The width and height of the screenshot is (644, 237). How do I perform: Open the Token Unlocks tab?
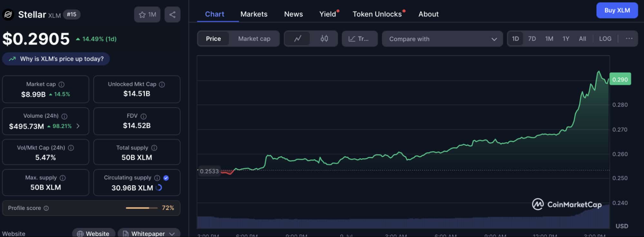tap(377, 14)
